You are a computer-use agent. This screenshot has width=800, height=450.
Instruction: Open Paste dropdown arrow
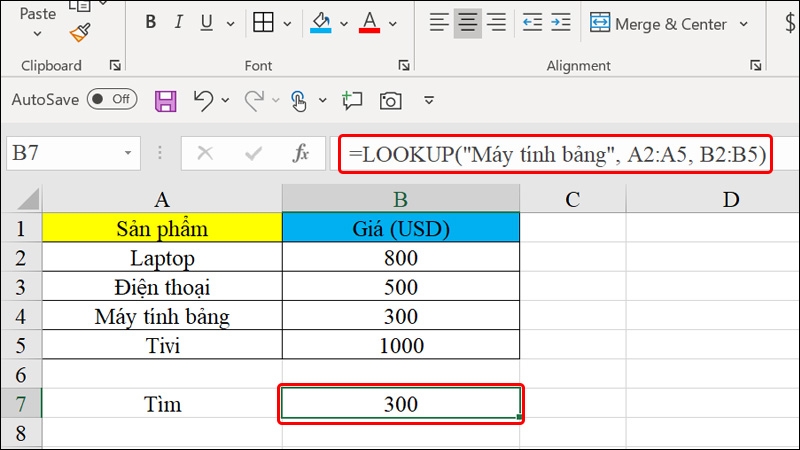coord(37,34)
